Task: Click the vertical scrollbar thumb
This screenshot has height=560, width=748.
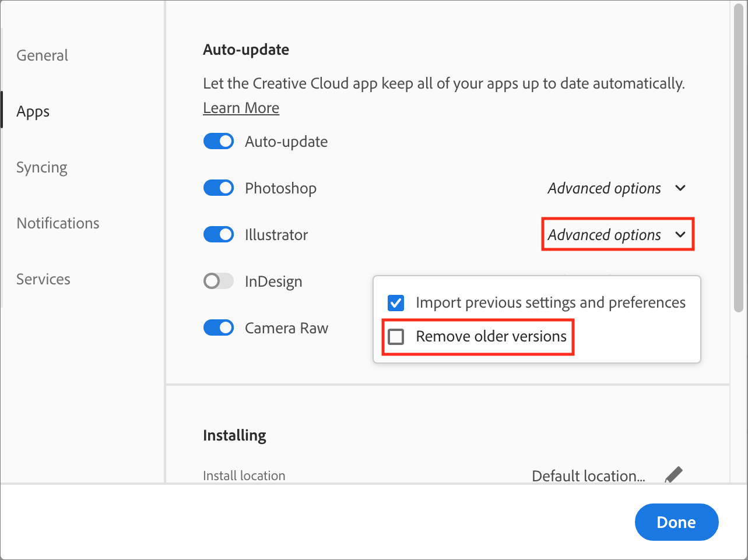Action: point(739,157)
